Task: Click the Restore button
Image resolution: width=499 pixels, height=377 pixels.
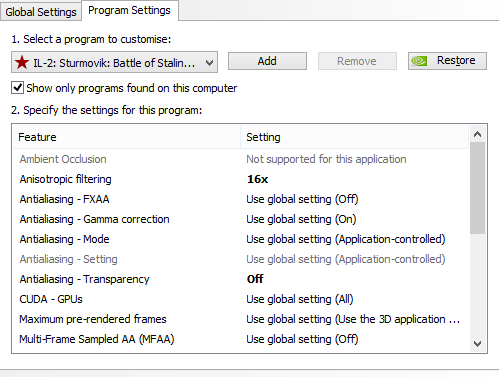Action: click(x=447, y=61)
